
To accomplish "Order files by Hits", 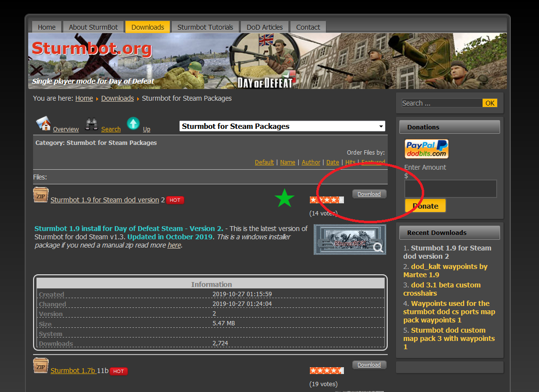I will pos(350,162).
